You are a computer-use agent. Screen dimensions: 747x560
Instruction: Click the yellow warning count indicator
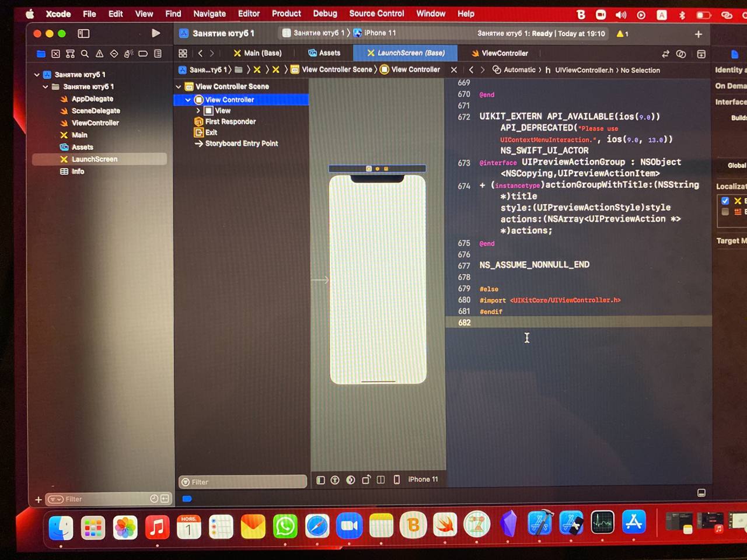pos(622,34)
